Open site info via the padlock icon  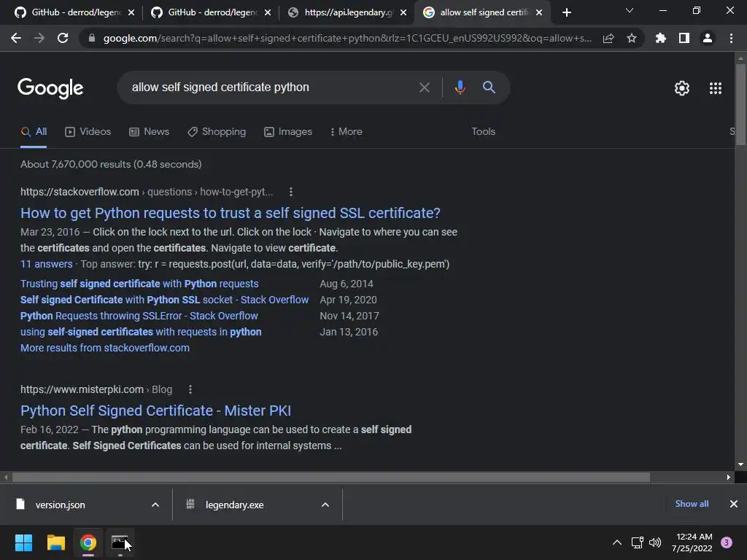[x=91, y=38]
